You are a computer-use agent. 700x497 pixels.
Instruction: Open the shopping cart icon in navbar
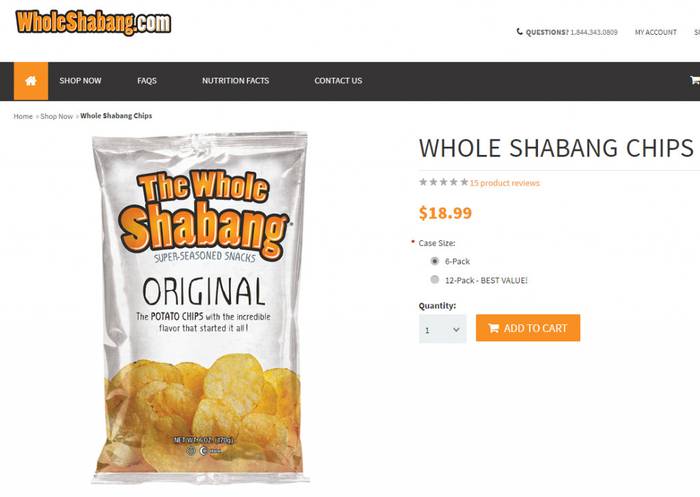click(695, 80)
